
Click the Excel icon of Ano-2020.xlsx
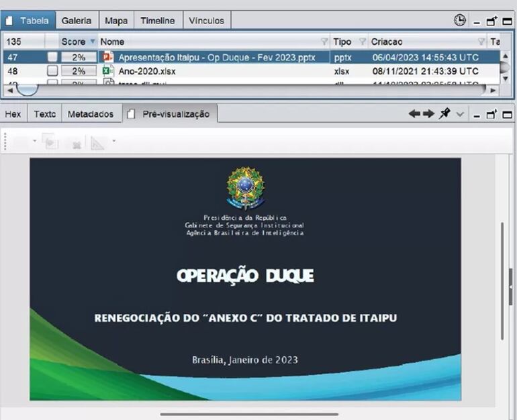(x=108, y=70)
